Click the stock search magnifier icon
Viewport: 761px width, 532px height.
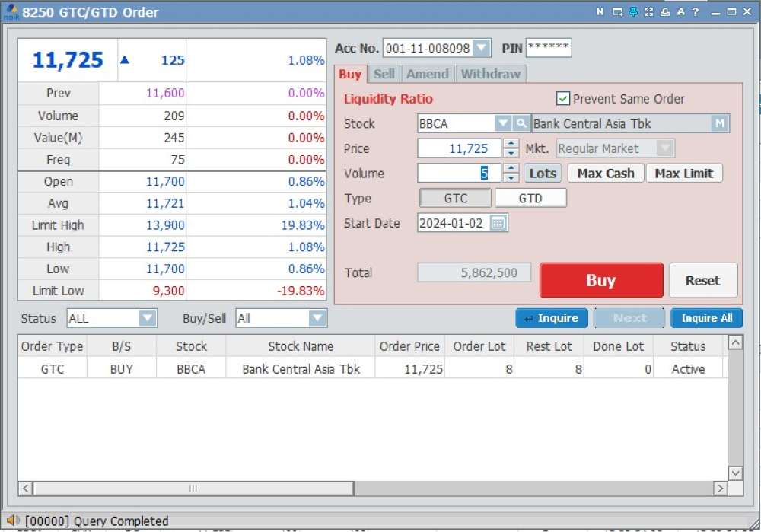pos(521,123)
